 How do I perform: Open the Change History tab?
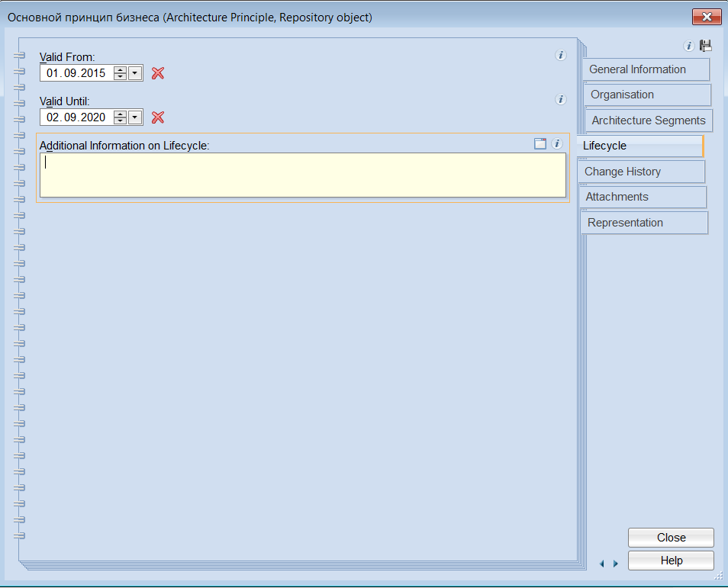642,172
